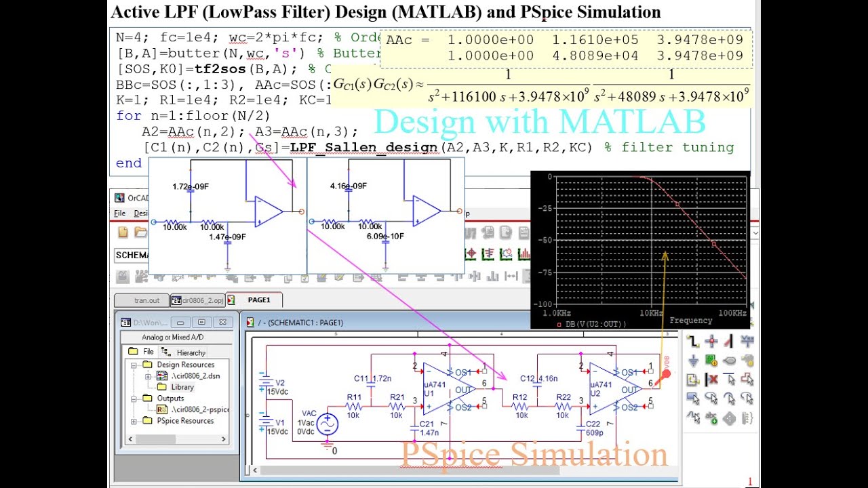This screenshot has height=488, width=868.
Task: Expand the PSpice Resources folder
Action: [134, 422]
